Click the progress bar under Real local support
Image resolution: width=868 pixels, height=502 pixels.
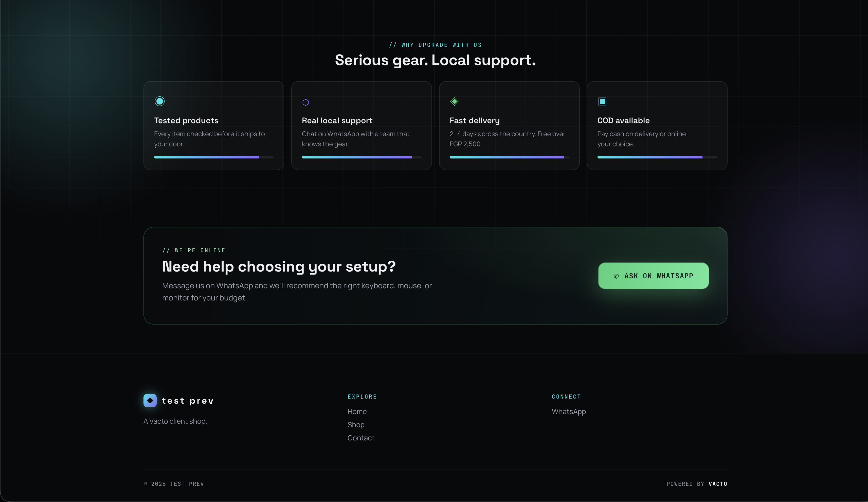pyautogui.click(x=361, y=157)
